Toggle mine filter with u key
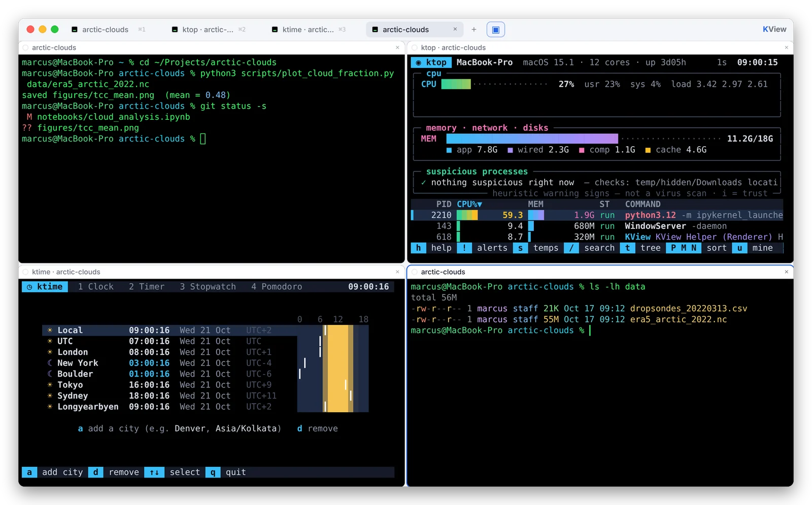 pyautogui.click(x=739, y=248)
